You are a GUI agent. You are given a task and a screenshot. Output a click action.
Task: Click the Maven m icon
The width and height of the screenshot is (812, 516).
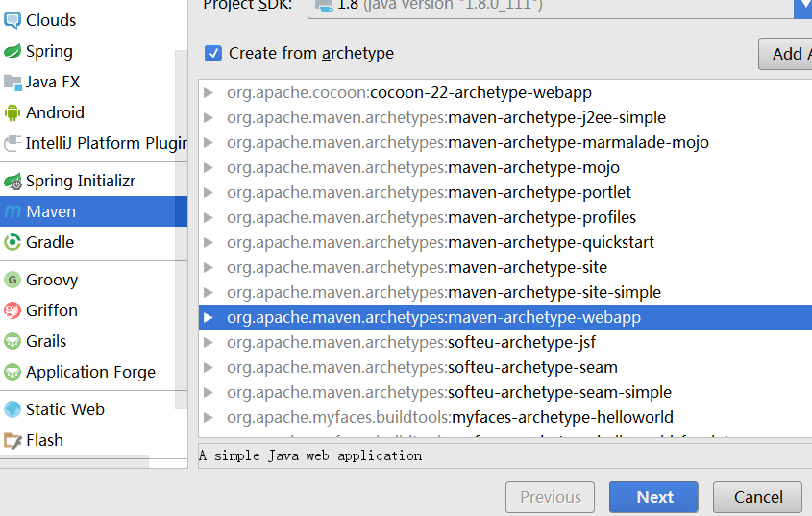click(x=12, y=211)
